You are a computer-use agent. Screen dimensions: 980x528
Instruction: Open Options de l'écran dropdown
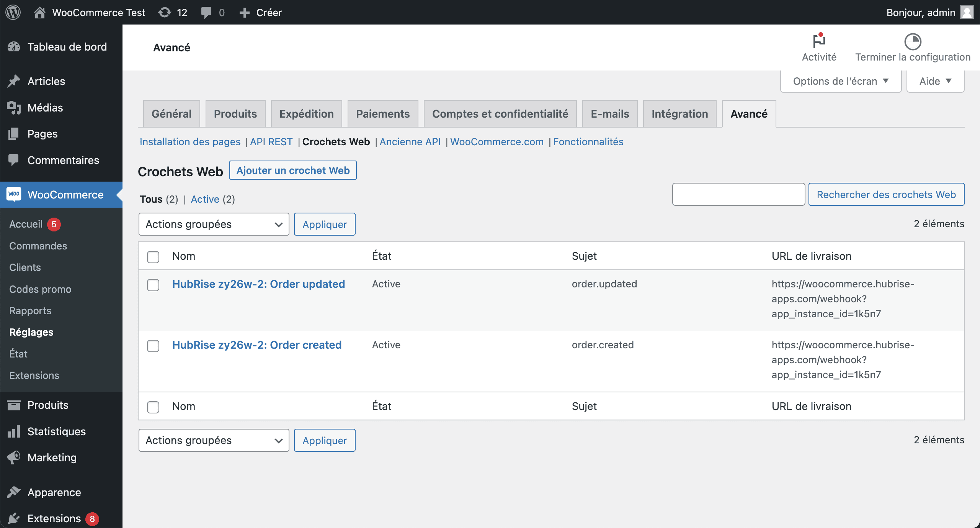point(840,80)
